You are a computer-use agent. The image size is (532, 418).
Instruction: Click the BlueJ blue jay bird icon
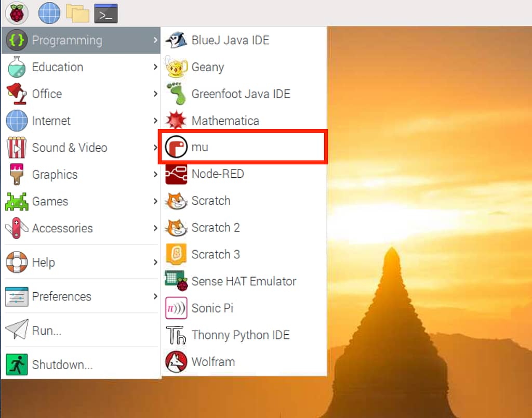pyautogui.click(x=176, y=40)
